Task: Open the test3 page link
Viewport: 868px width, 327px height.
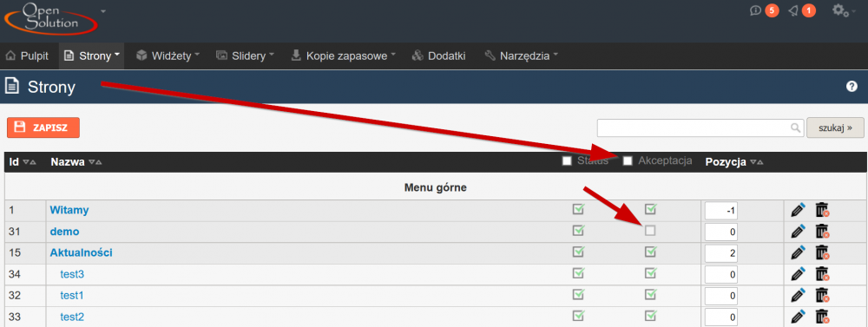Action: pos(72,274)
